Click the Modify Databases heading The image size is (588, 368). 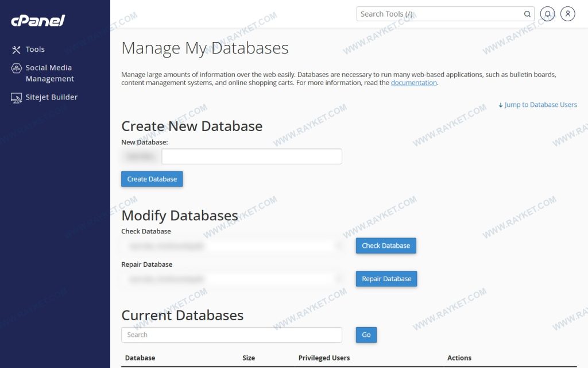180,216
